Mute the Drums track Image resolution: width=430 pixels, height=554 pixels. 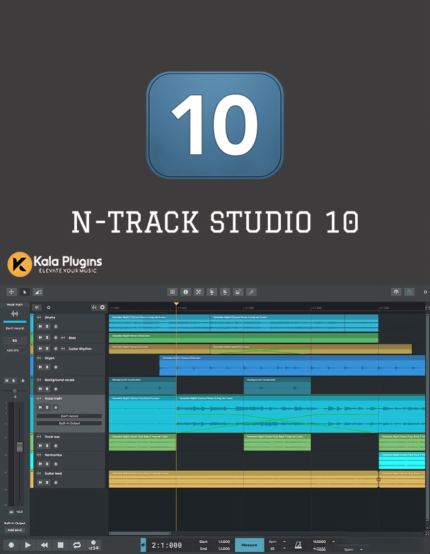tap(40, 326)
